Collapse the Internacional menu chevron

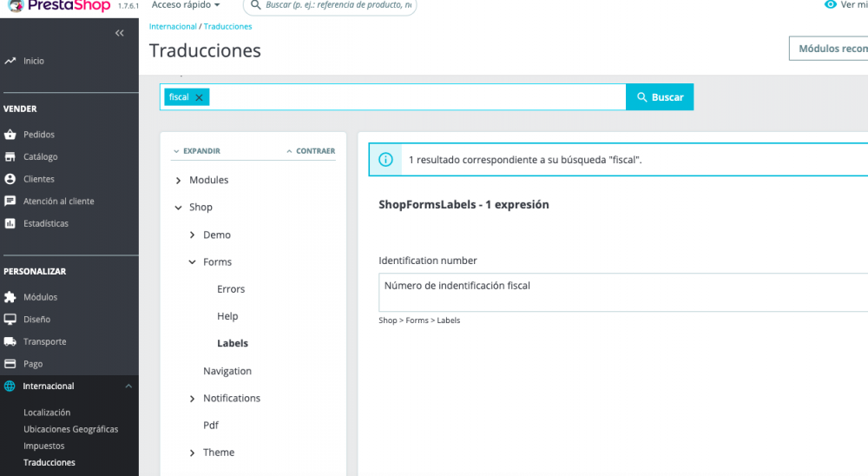tap(128, 387)
